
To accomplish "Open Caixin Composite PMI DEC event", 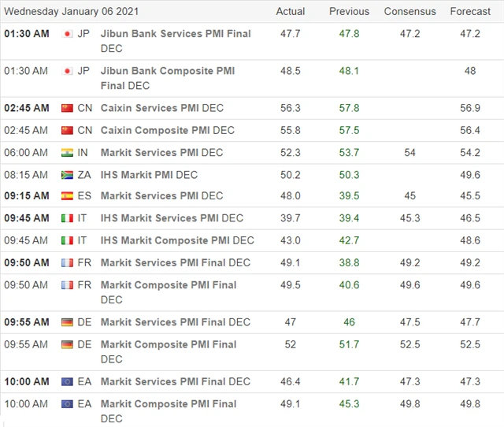I will (168, 130).
